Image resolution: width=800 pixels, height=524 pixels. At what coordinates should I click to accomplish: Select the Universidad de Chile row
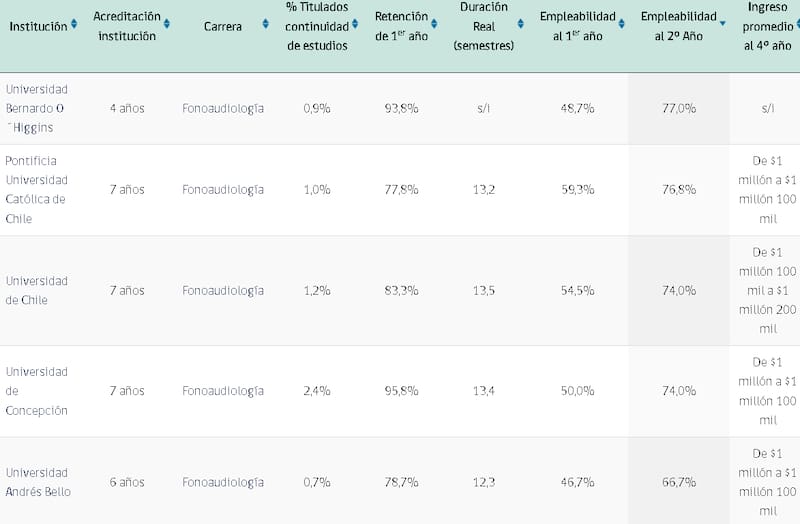37,290
